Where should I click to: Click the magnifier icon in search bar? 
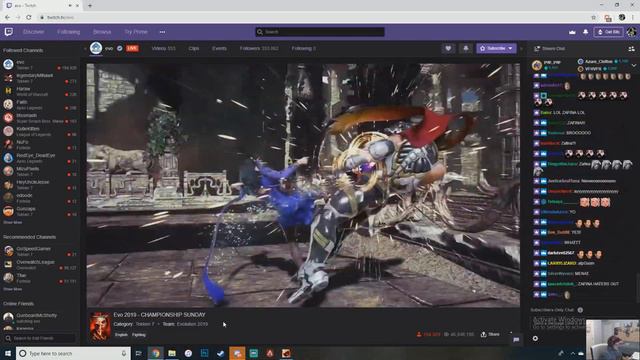(260, 32)
